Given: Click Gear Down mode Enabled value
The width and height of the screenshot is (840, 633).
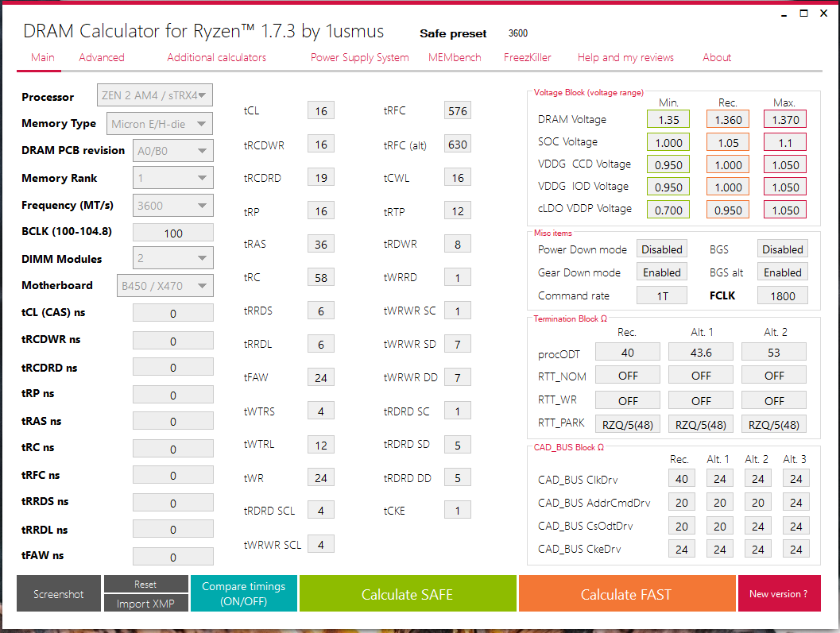Looking at the screenshot, I should pyautogui.click(x=662, y=272).
